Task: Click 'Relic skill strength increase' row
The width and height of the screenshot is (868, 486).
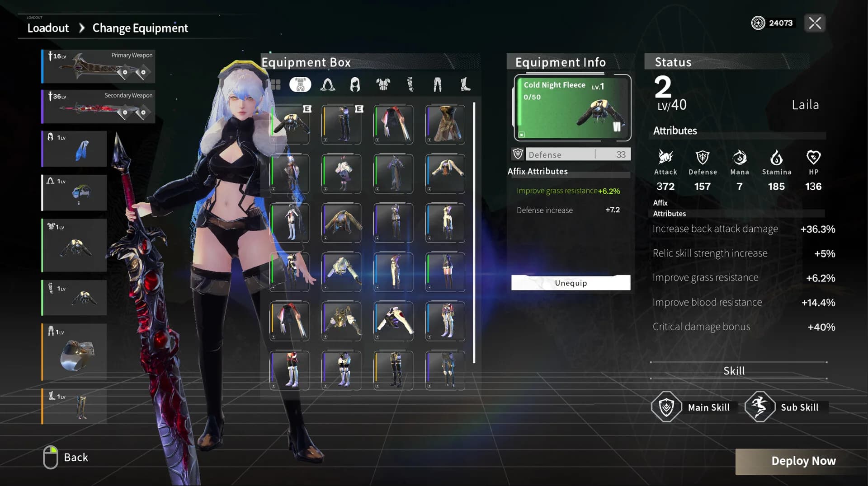Action: [744, 253]
